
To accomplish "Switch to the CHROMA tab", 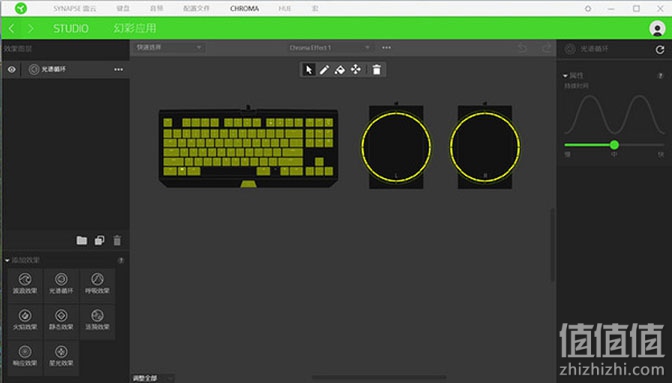I will pyautogui.click(x=244, y=9).
